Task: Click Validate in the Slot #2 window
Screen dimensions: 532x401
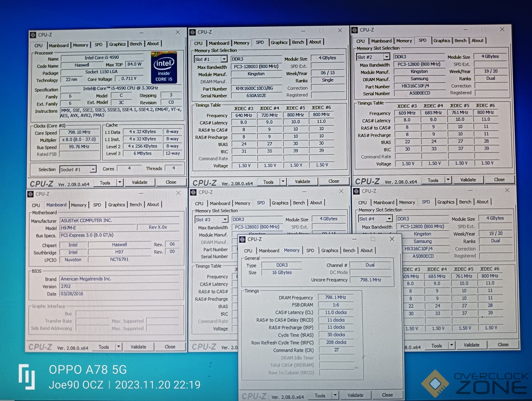Action: [x=468, y=180]
